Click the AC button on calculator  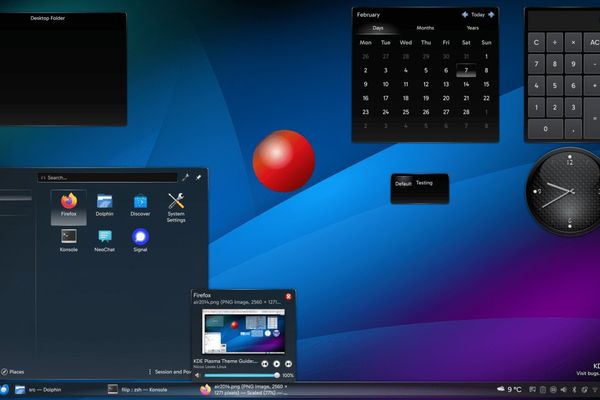pos(593,42)
